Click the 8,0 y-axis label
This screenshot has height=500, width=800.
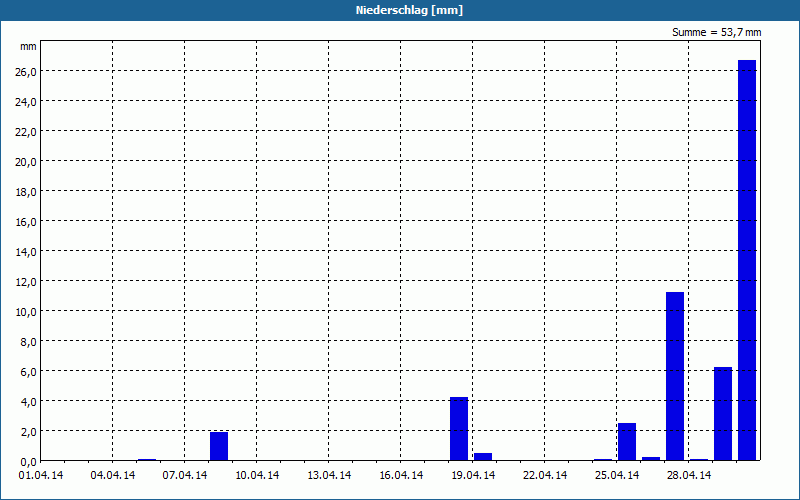(x=28, y=342)
